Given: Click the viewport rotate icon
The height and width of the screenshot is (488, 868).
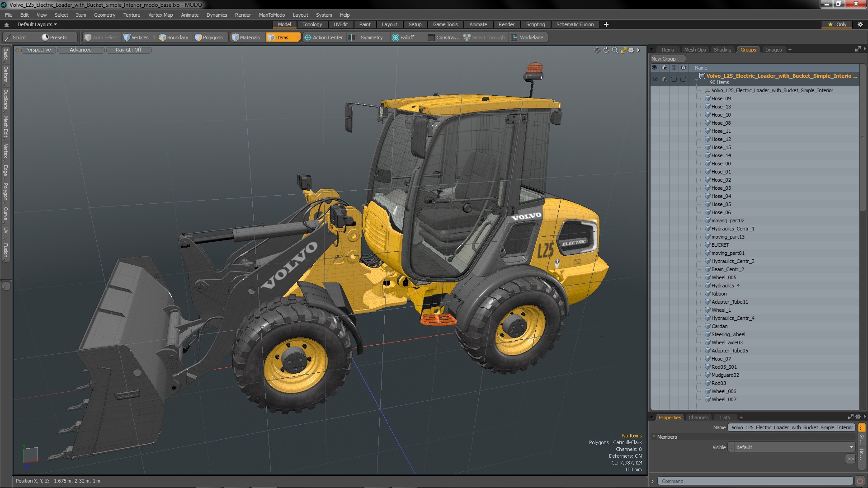Looking at the screenshot, I should [606, 50].
